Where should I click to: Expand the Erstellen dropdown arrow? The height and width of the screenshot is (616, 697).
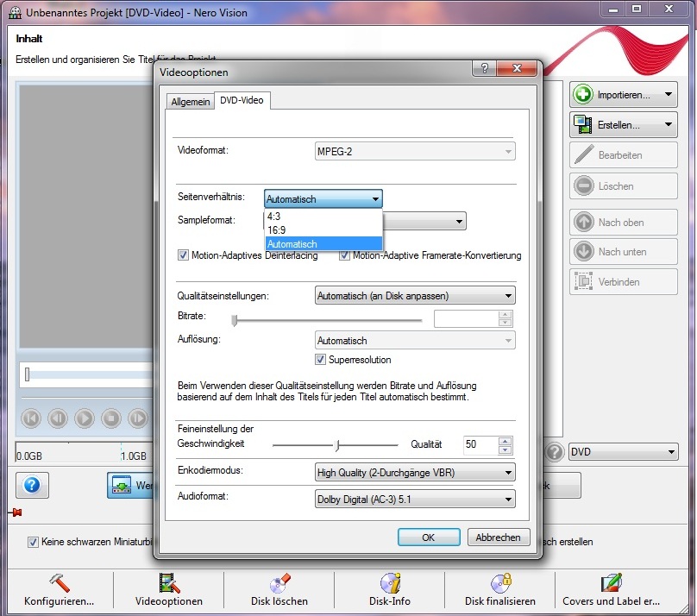[669, 124]
